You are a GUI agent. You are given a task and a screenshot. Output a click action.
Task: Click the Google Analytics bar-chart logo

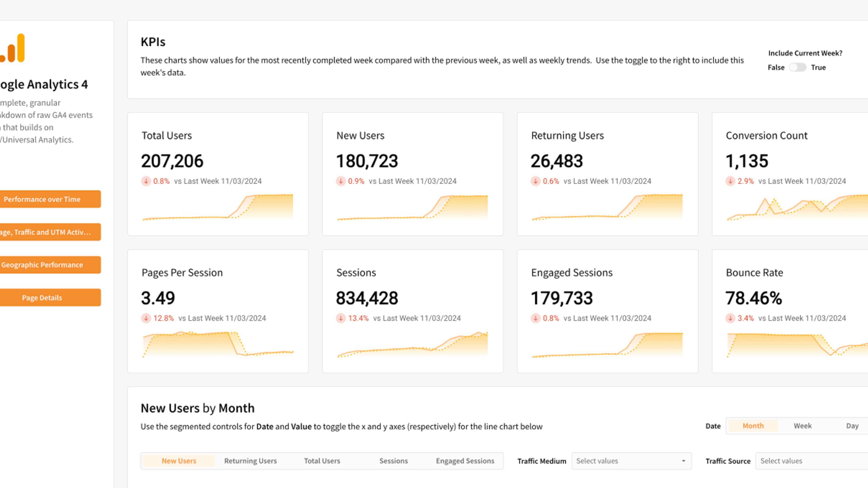[x=12, y=48]
